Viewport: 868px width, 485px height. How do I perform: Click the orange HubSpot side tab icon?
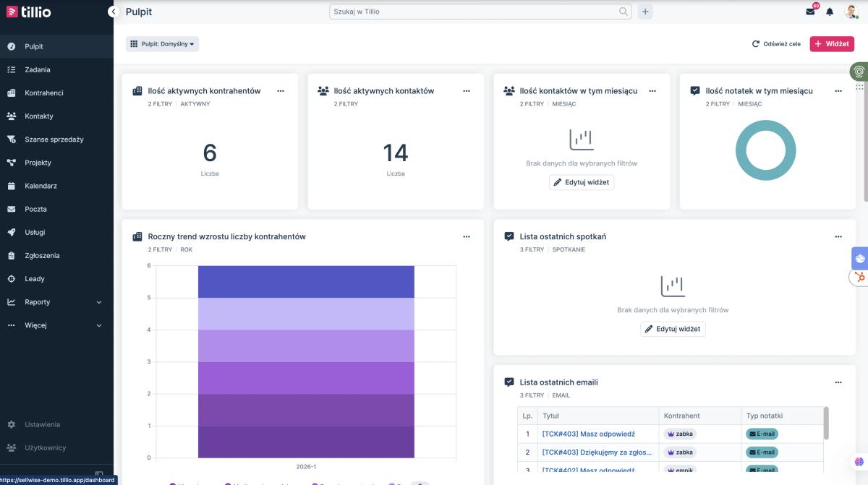pyautogui.click(x=860, y=277)
